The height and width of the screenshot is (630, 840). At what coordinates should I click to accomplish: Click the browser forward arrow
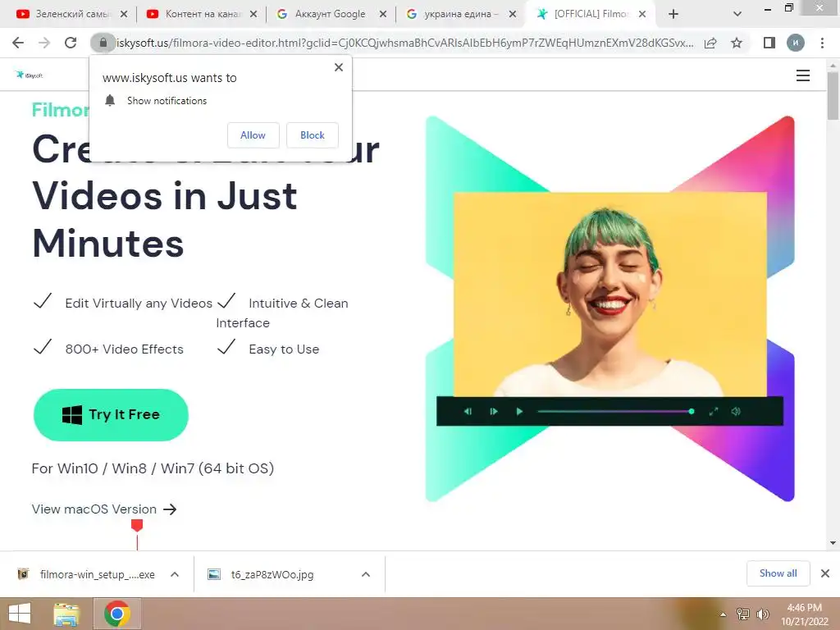[x=44, y=43]
